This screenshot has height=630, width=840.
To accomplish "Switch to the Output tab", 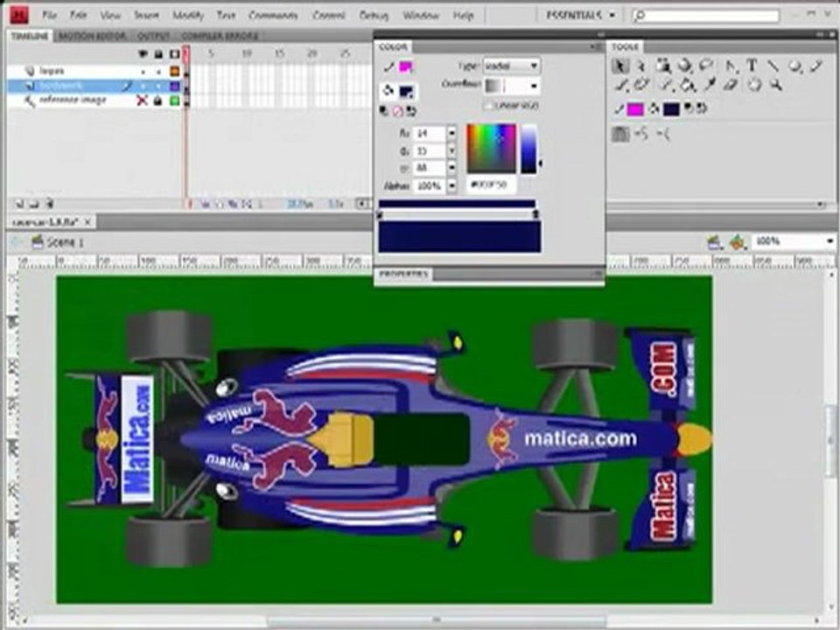I will point(152,36).
